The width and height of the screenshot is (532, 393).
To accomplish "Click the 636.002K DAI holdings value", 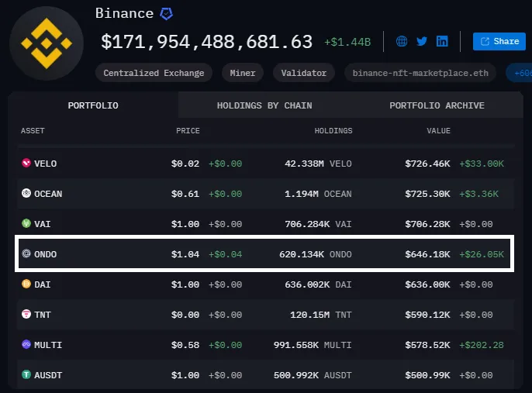I will click(x=318, y=284).
